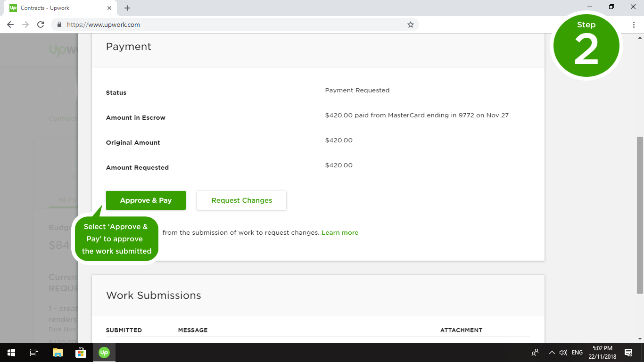Launch File Explorer from the taskbar
644x362 pixels.
click(58, 353)
